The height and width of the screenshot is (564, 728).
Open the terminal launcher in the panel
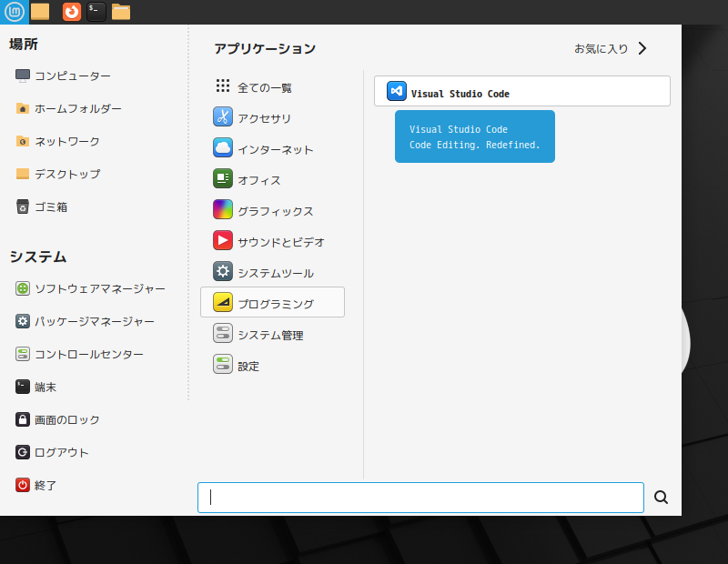pos(96,12)
